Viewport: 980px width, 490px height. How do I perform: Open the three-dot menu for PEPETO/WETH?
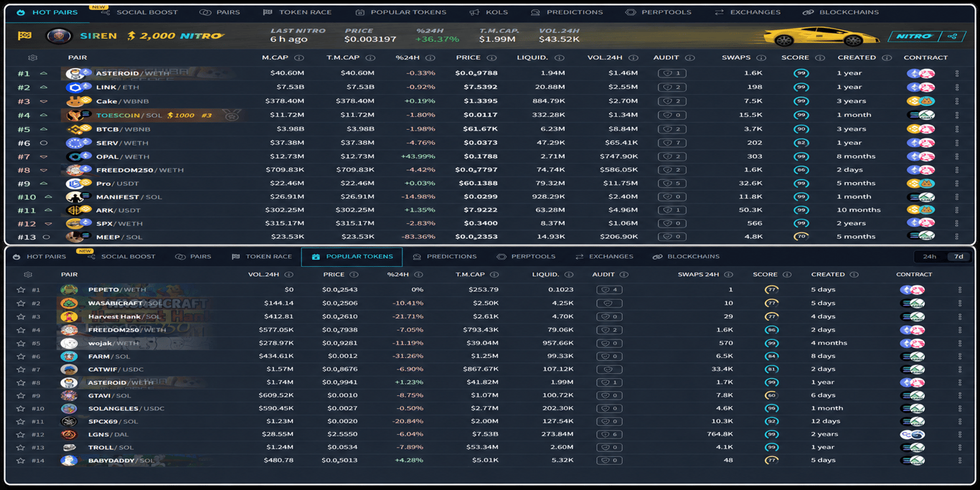pyautogui.click(x=960, y=290)
